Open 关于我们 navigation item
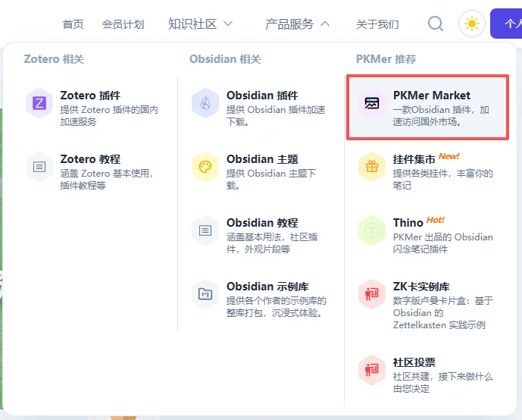The height and width of the screenshot is (420, 522). click(x=377, y=24)
